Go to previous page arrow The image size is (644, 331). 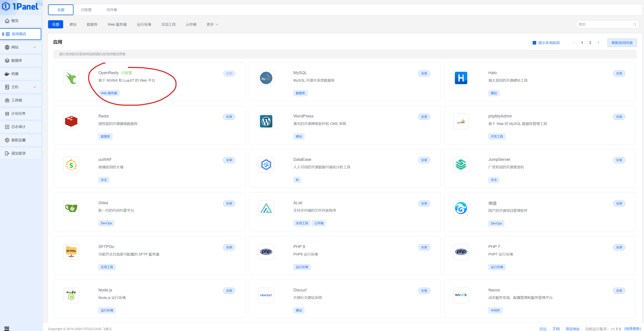(574, 43)
